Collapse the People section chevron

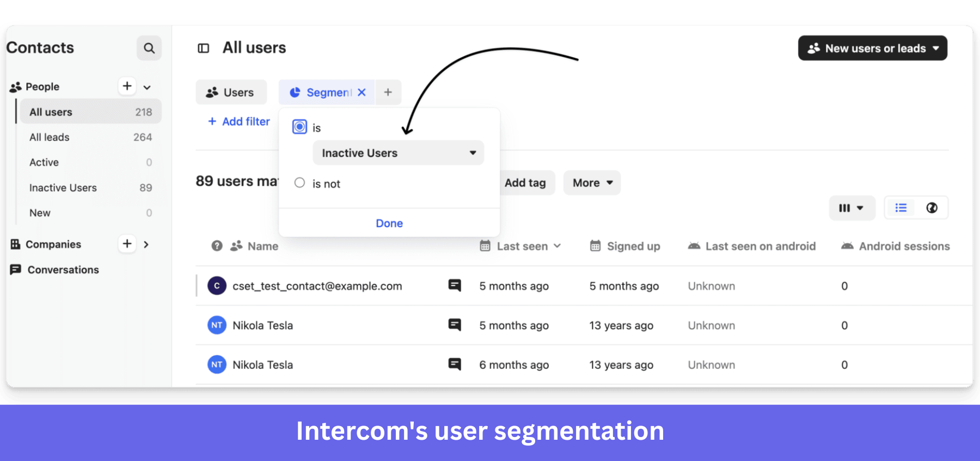point(147,87)
